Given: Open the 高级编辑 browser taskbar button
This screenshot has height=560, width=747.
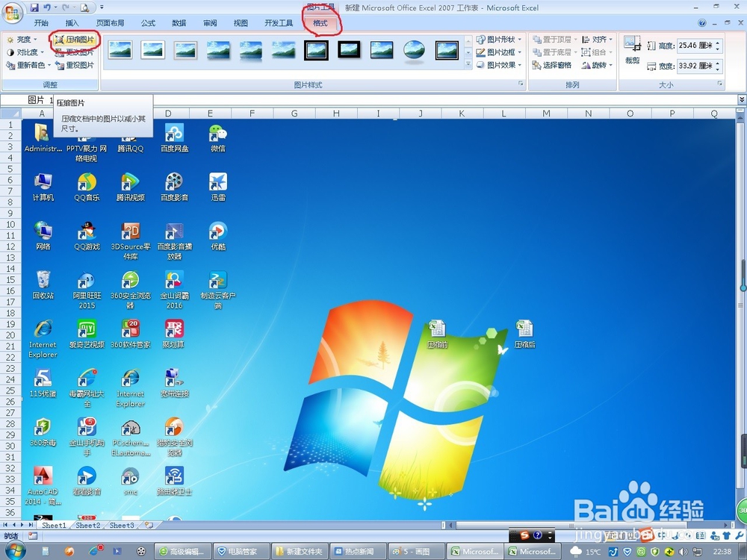Looking at the screenshot, I should (x=184, y=552).
